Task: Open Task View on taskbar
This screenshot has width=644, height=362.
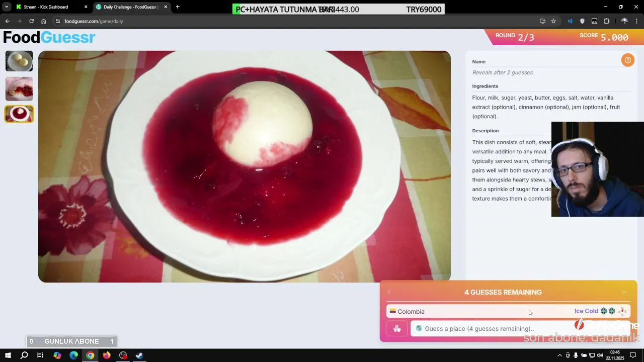Action: click(x=40, y=355)
